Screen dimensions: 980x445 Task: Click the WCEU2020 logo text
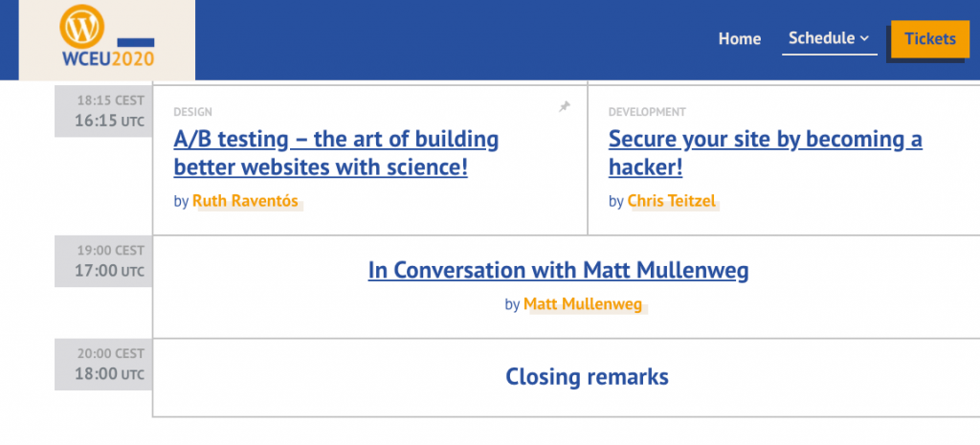[108, 58]
